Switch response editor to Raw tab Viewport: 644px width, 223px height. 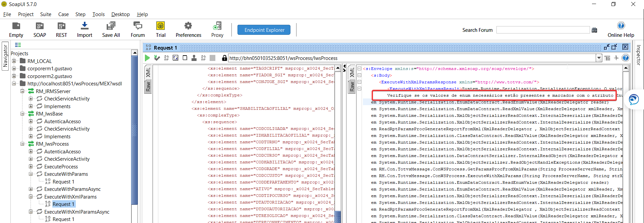tap(352, 87)
